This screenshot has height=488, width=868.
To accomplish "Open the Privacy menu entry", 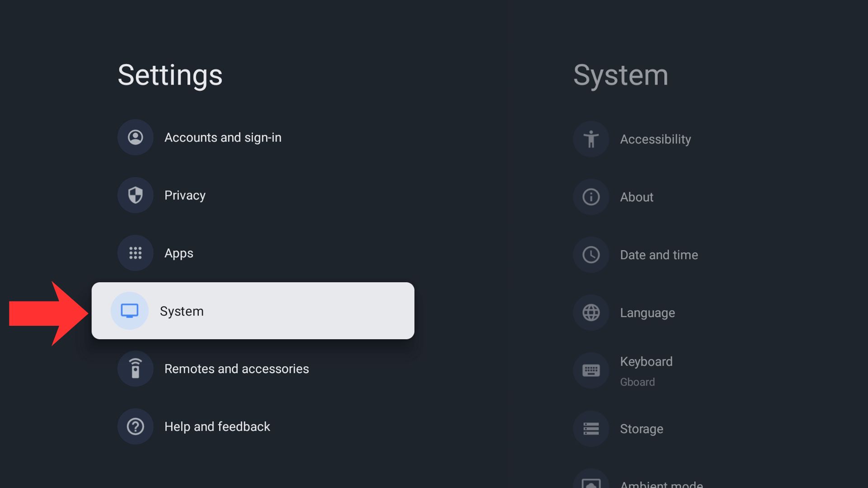I will pos(185,195).
